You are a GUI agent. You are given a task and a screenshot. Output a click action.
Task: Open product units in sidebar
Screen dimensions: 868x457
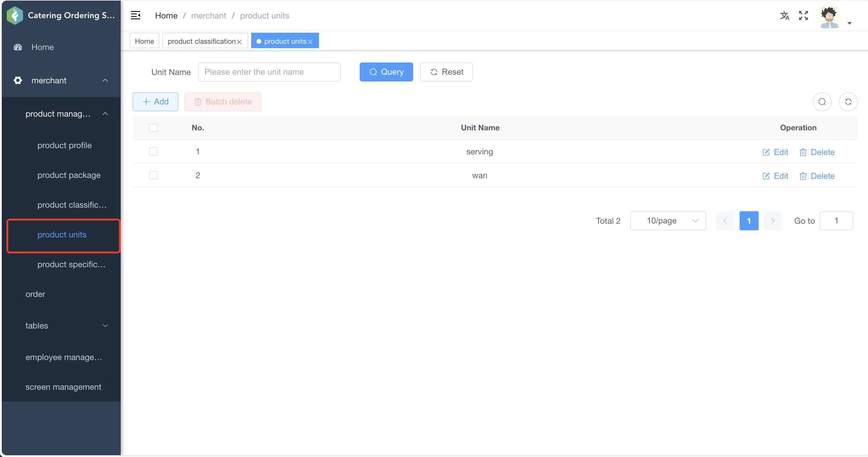pos(62,235)
